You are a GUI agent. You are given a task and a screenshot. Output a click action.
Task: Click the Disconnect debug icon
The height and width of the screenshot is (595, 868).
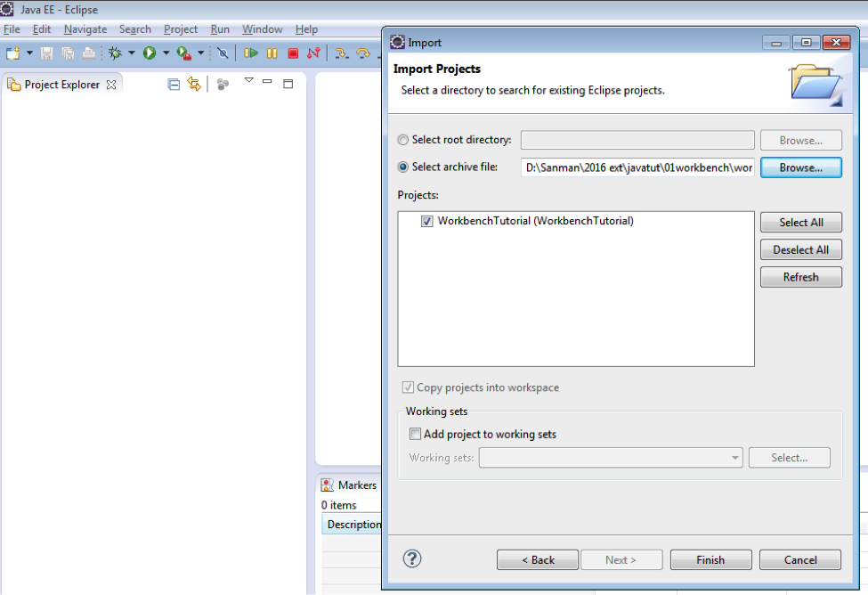[313, 53]
